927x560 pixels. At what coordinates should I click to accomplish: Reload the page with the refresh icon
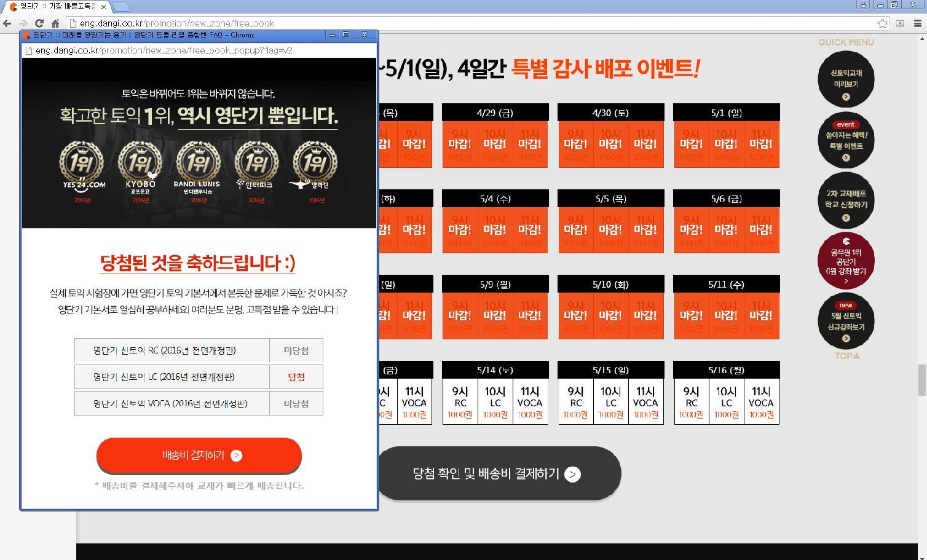click(39, 23)
